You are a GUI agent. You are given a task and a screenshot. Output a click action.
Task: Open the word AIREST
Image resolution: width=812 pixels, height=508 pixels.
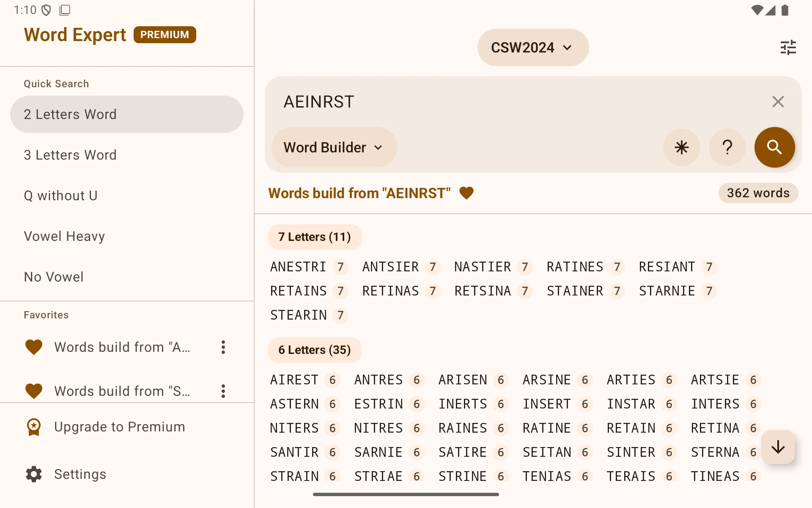pyautogui.click(x=294, y=380)
